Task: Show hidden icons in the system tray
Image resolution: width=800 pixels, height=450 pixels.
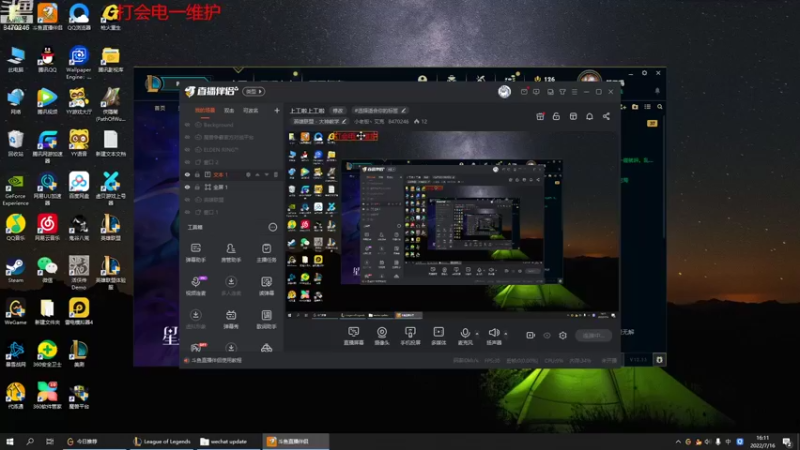Action: 678,441
